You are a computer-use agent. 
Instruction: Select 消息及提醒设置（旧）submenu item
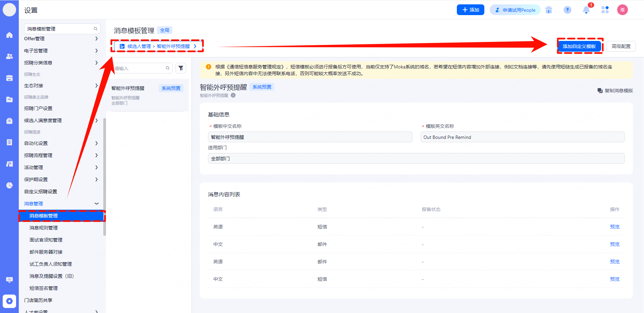coord(52,276)
